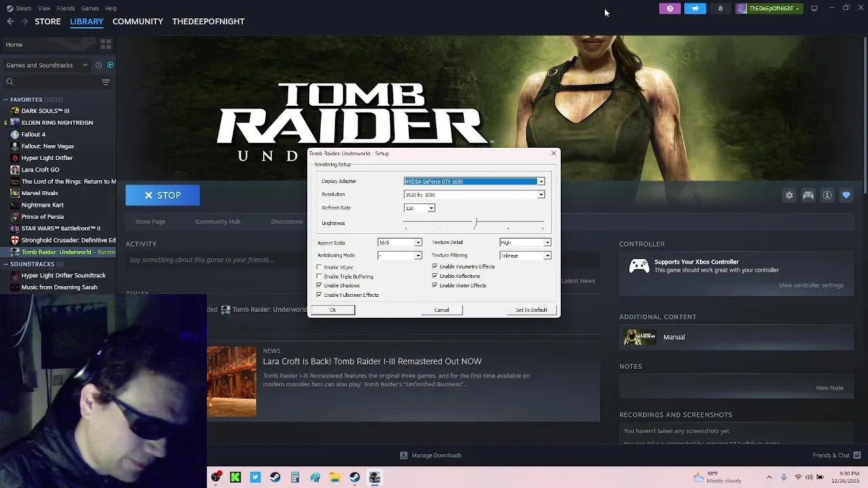Screen dimensions: 868x488
Task: Open the View menu
Action: (x=44, y=8)
